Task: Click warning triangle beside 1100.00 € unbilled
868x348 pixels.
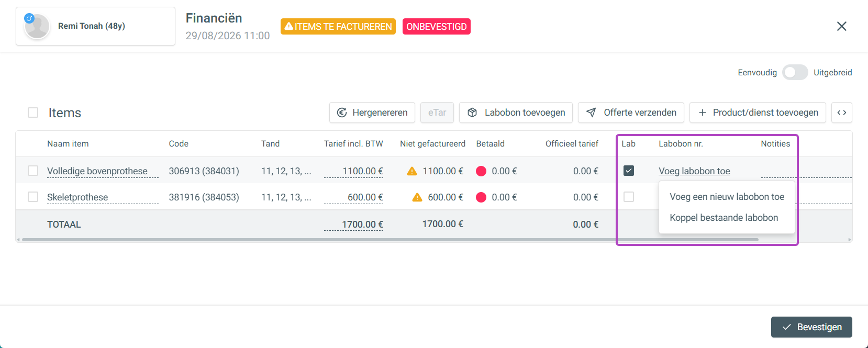Action: click(x=412, y=171)
